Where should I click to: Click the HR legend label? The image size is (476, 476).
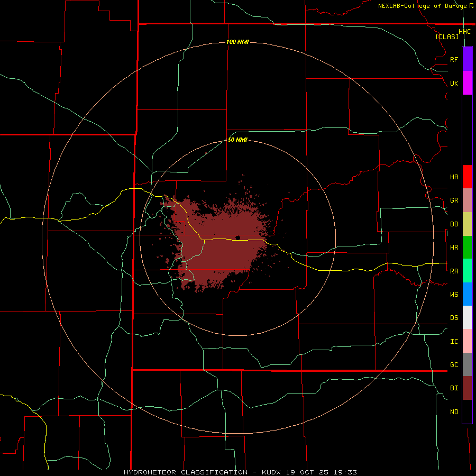coord(454,248)
